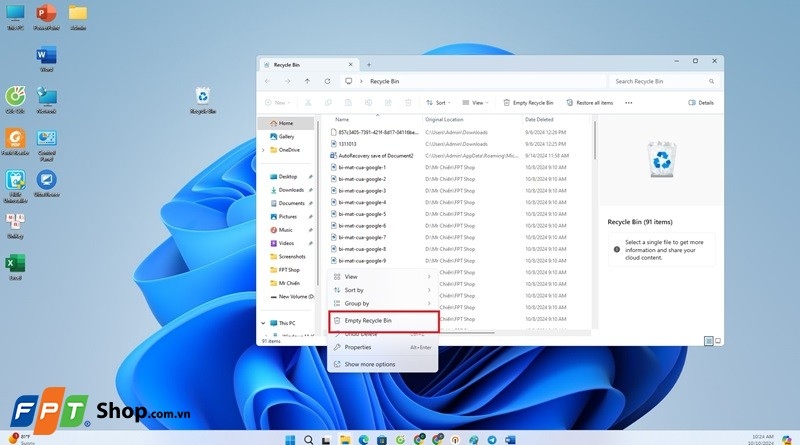
Task: Open the View dropdown in the toolbar
Action: click(x=475, y=103)
